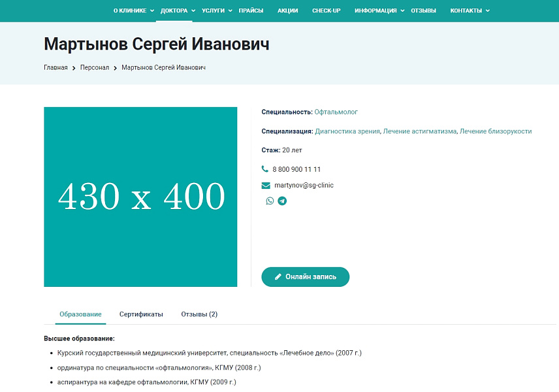Open the Лечение астигматизма link
The height and width of the screenshot is (392, 559).
point(419,131)
